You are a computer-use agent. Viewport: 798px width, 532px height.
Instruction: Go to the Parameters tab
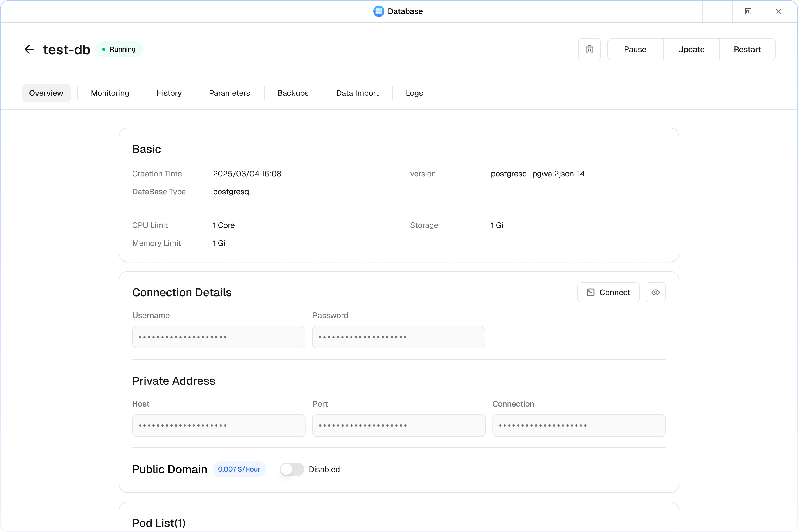[229, 93]
